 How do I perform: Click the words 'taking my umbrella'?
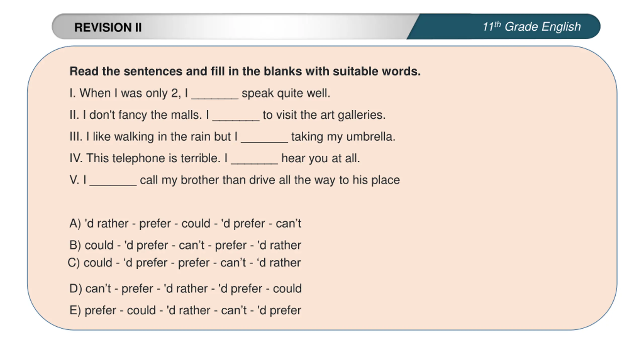click(343, 137)
